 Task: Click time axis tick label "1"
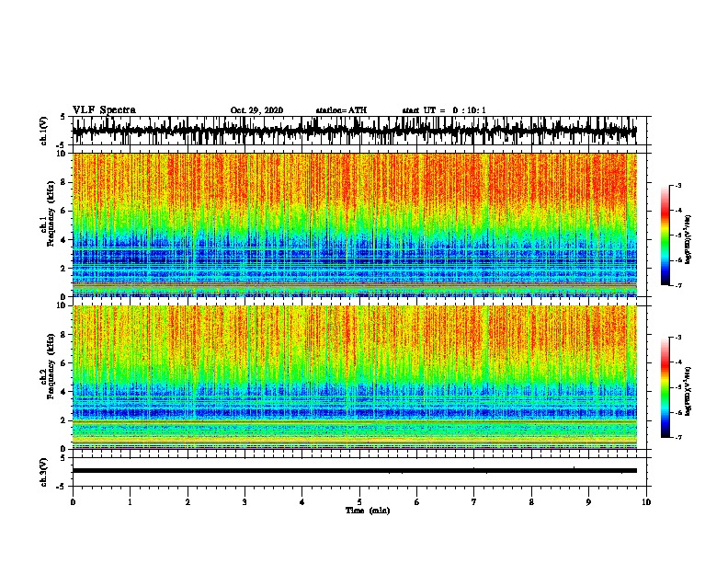(130, 502)
